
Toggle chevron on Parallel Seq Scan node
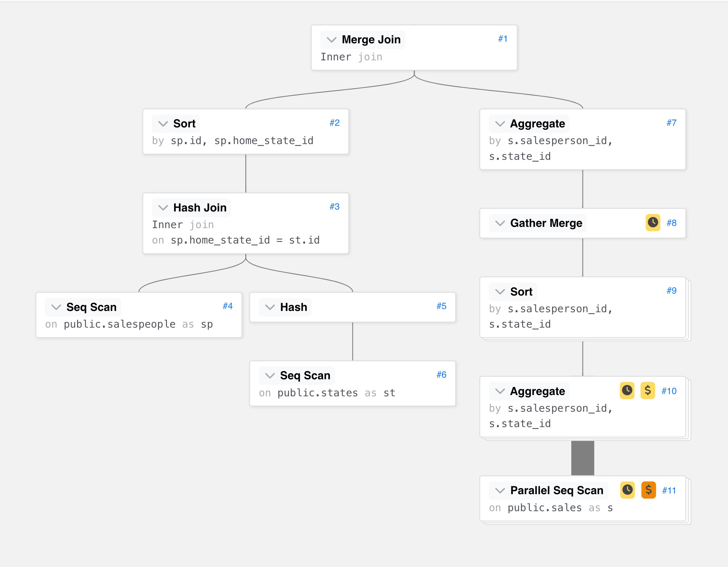[500, 490]
